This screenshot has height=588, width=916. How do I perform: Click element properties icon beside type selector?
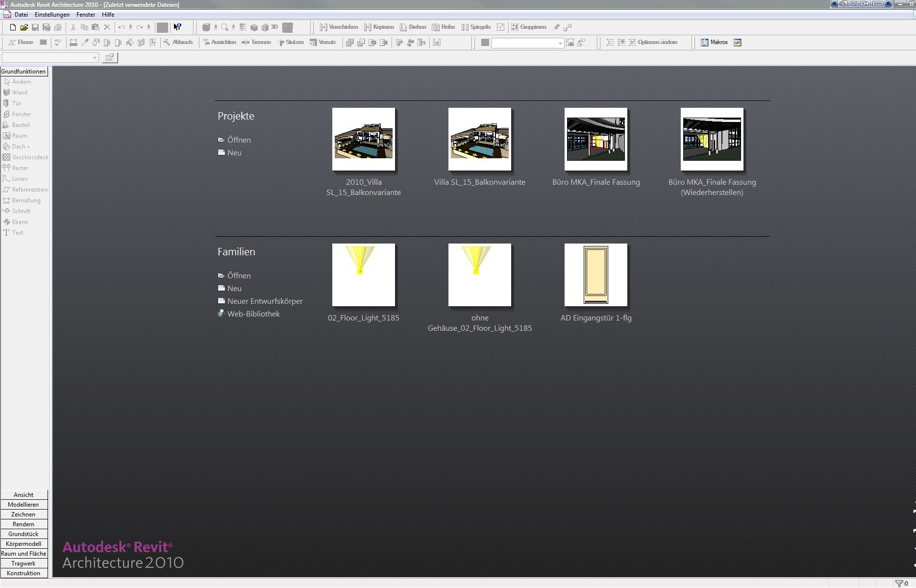[x=110, y=58]
